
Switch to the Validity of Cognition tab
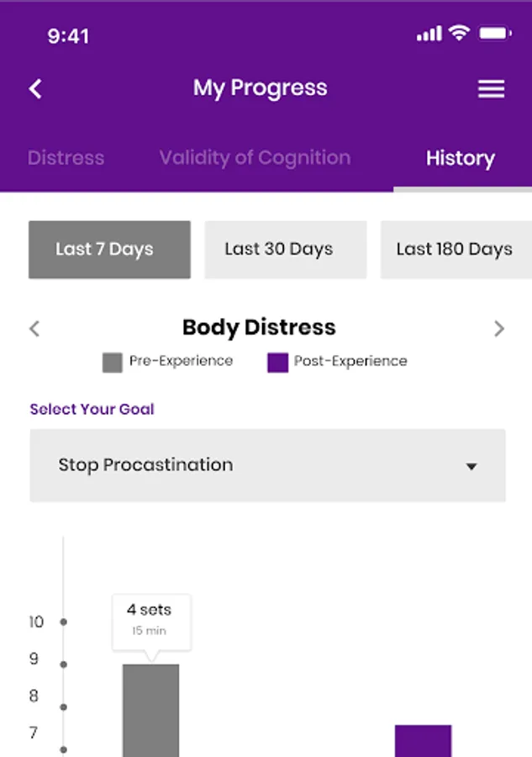click(255, 158)
